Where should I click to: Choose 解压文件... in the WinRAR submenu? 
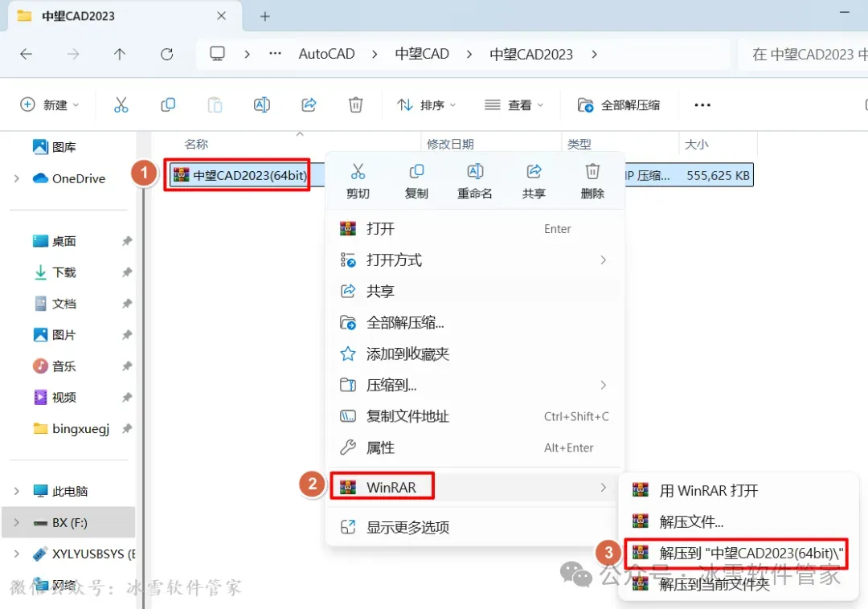[738, 521]
